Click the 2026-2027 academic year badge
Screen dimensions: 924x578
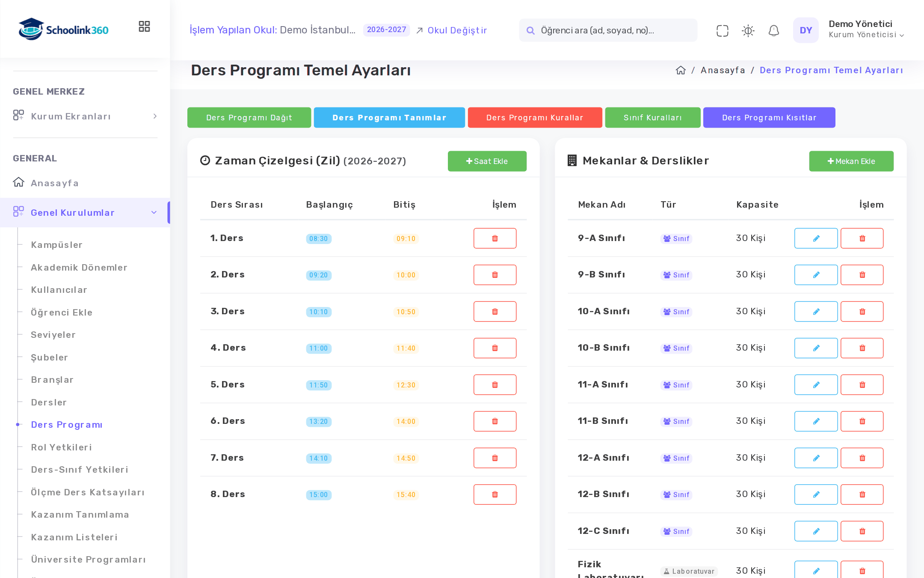click(x=386, y=30)
